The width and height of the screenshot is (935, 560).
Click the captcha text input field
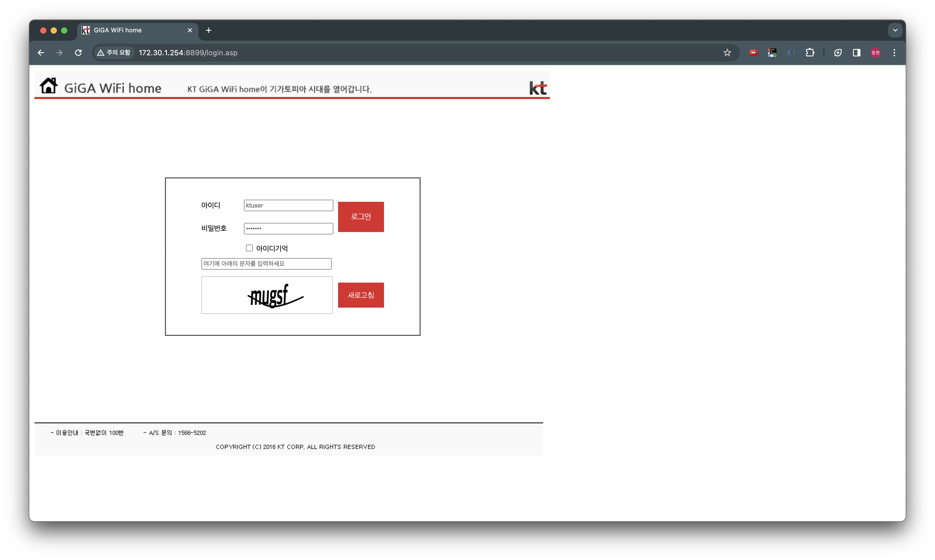click(x=266, y=263)
